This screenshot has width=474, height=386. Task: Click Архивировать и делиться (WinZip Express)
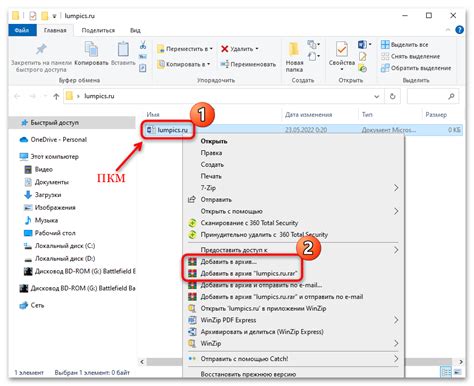(262, 332)
